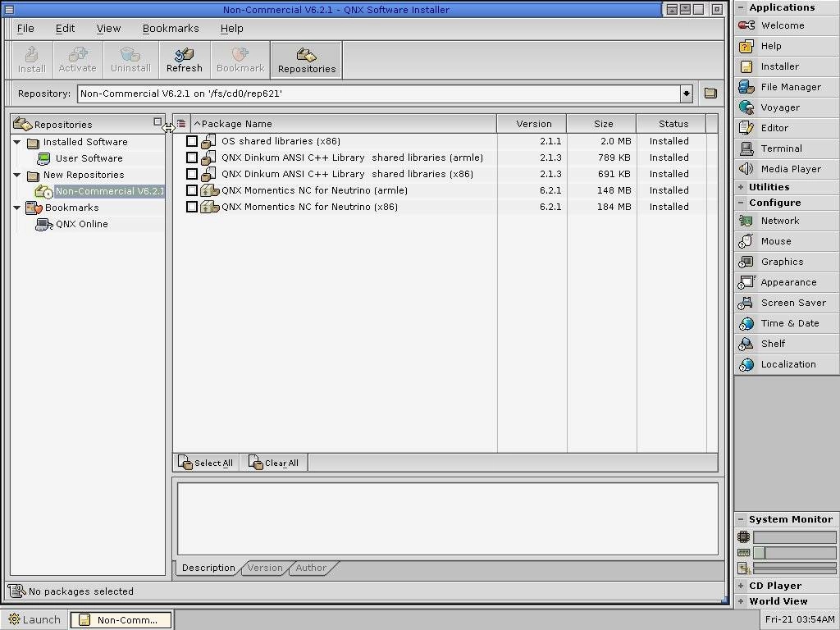Sort by Size column header
Image resolution: width=840 pixels, height=630 pixels.
pos(601,124)
